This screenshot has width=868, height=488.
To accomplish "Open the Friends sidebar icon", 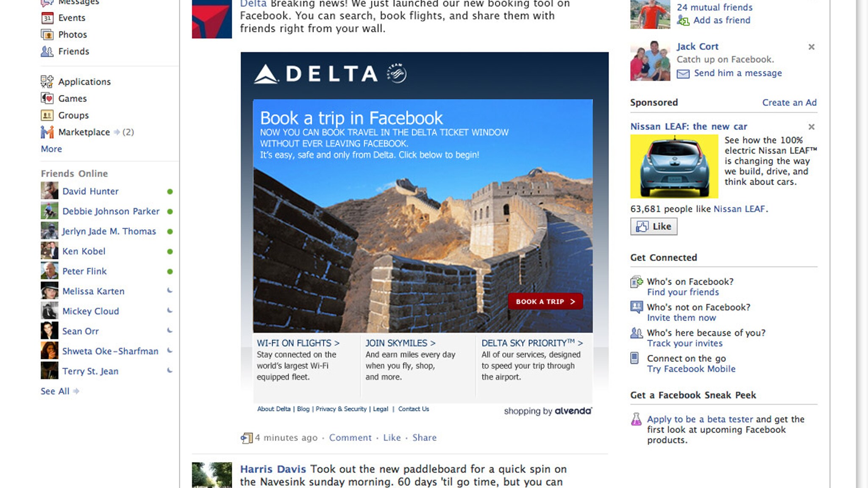I will [47, 51].
